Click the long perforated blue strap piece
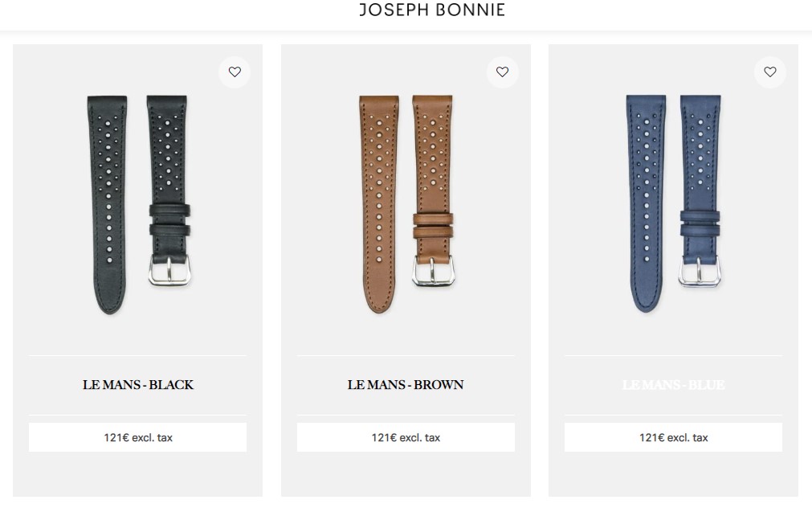 (x=646, y=204)
